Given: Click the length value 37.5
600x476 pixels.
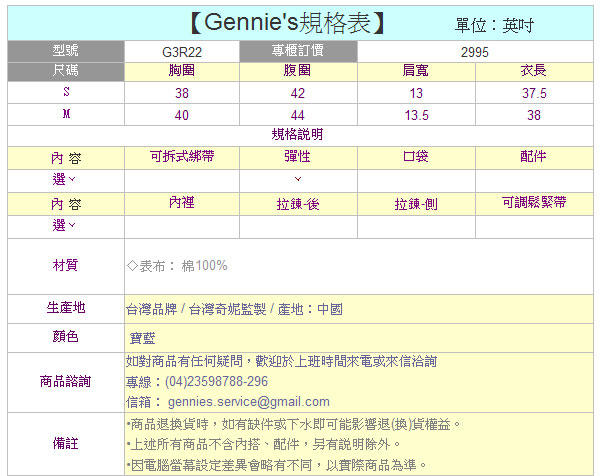Looking at the screenshot, I should pyautogui.click(x=534, y=93).
